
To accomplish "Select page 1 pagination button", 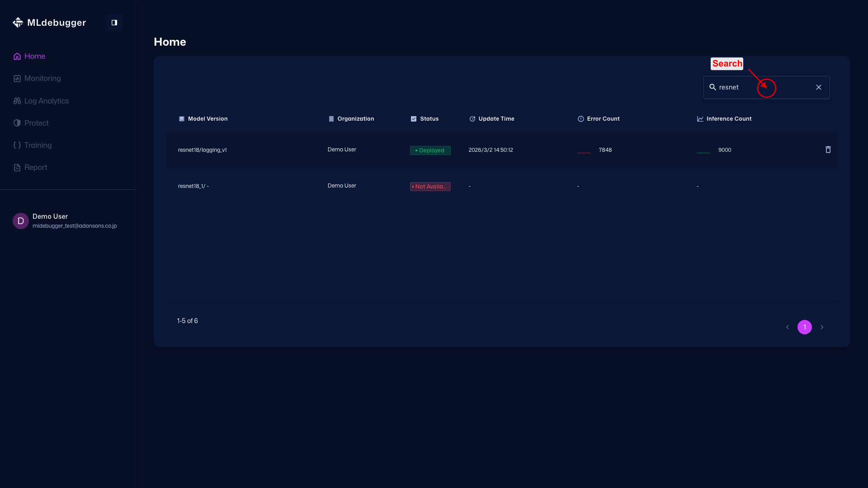I will pyautogui.click(x=805, y=327).
